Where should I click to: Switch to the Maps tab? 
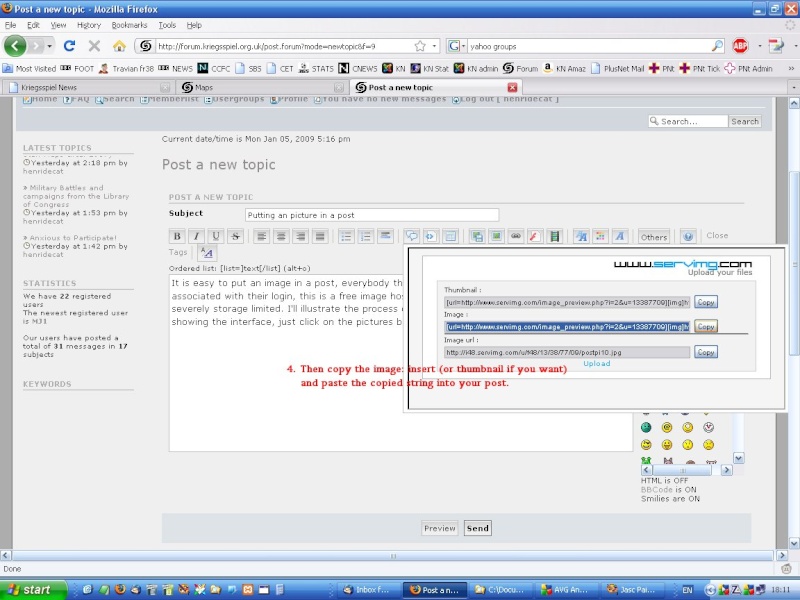coord(261,87)
